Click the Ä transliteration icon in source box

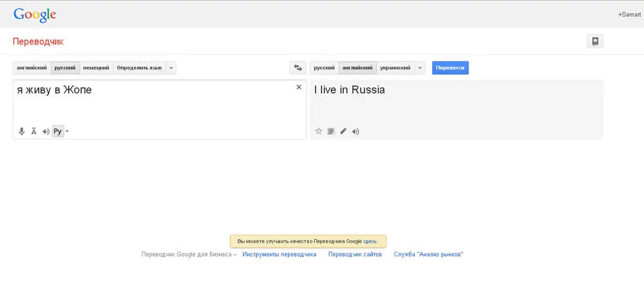pyautogui.click(x=34, y=131)
